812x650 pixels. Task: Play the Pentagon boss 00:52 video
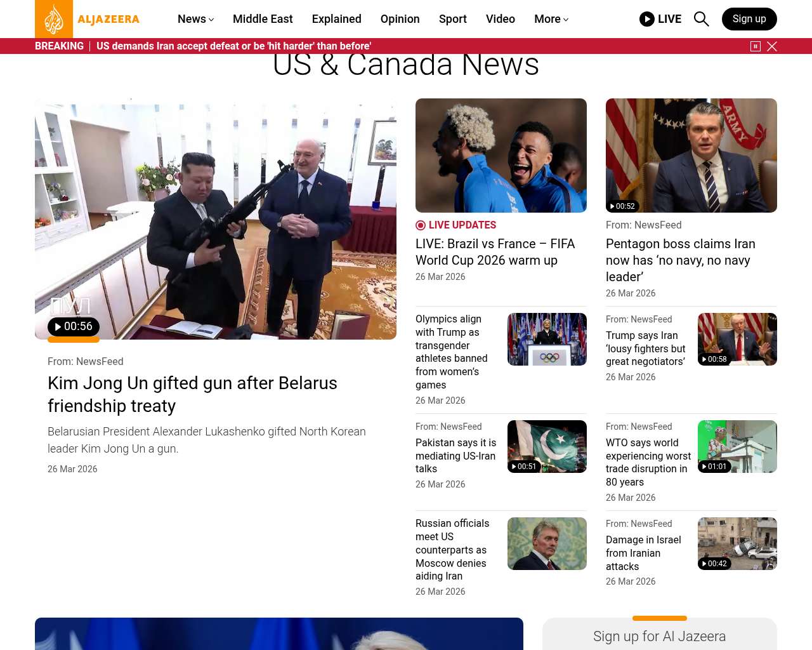point(622,206)
